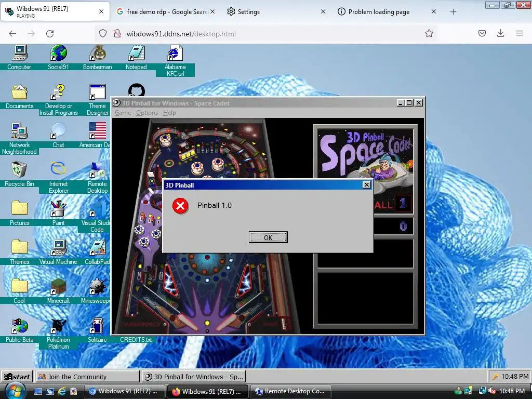
Task: Bookmark page with the star icon
Action: click(x=429, y=33)
